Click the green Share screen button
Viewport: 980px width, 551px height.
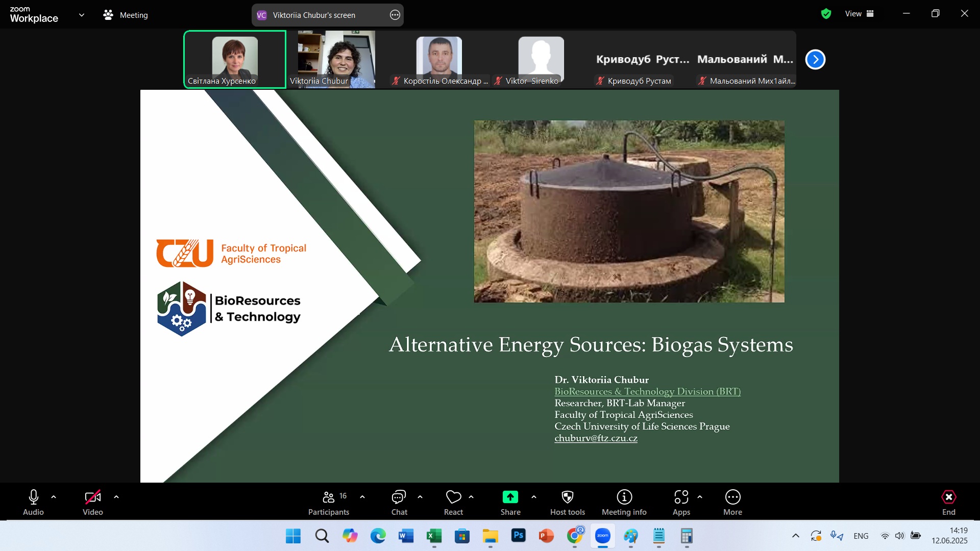coord(510,503)
